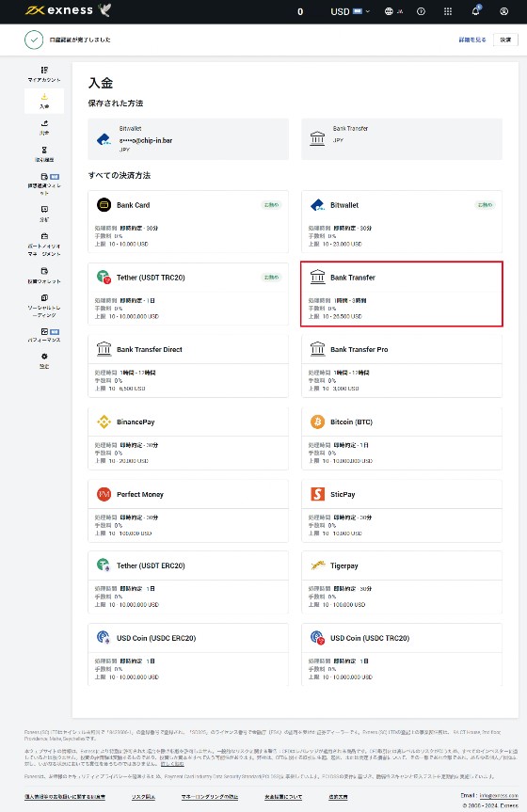Screen dimensions: 527x812
Task: Choose the Bank Card payment method
Action: [188, 222]
